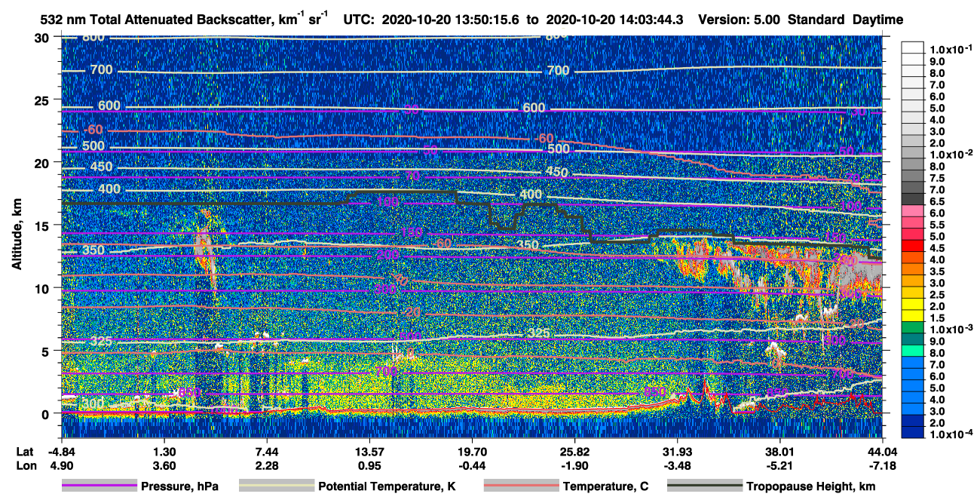Viewport: 980px width, 503px height.
Task: Click the yellow Potential Temperature legend line sample
Action: (x=277, y=486)
